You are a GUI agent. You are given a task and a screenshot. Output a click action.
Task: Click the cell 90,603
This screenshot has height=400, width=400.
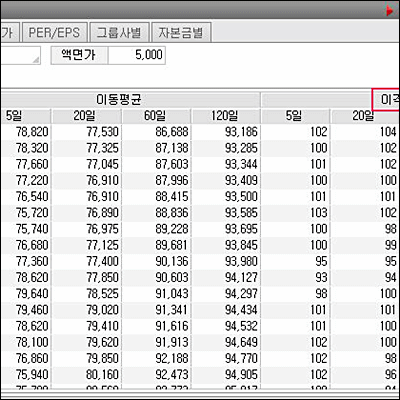(156, 277)
